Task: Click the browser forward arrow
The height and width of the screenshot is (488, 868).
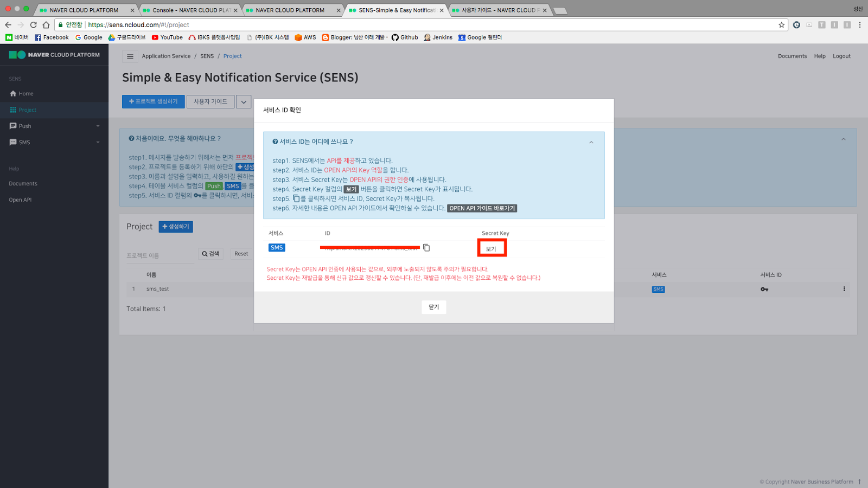Action: pos(21,25)
